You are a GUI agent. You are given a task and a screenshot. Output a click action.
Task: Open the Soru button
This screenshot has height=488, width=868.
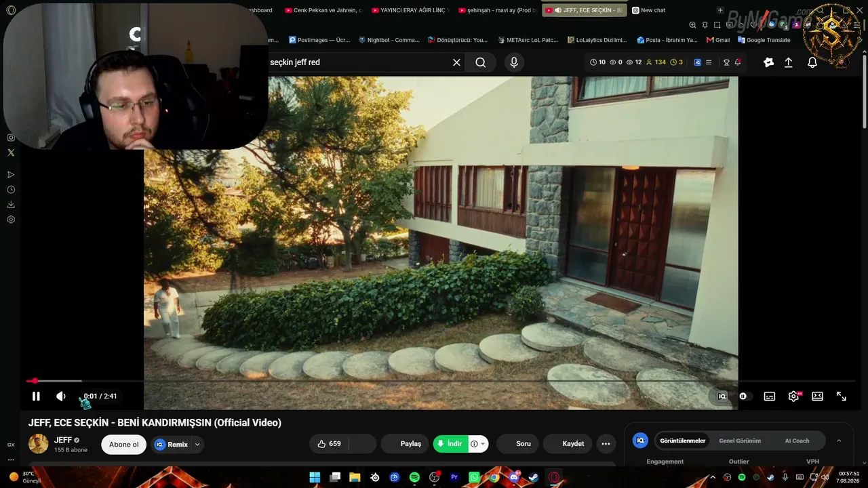(x=518, y=444)
